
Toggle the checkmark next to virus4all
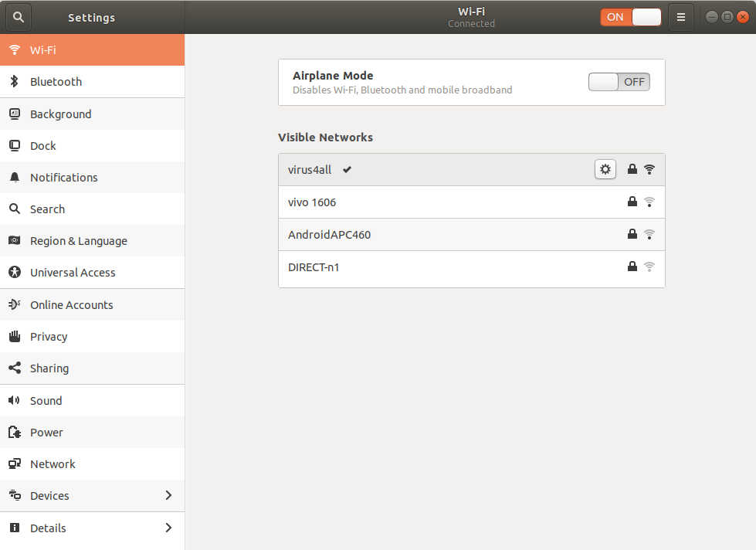click(346, 169)
